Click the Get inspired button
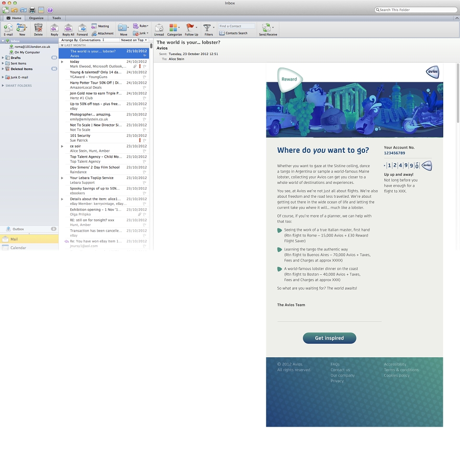Viewport: 460px width, 476px height. [329, 338]
